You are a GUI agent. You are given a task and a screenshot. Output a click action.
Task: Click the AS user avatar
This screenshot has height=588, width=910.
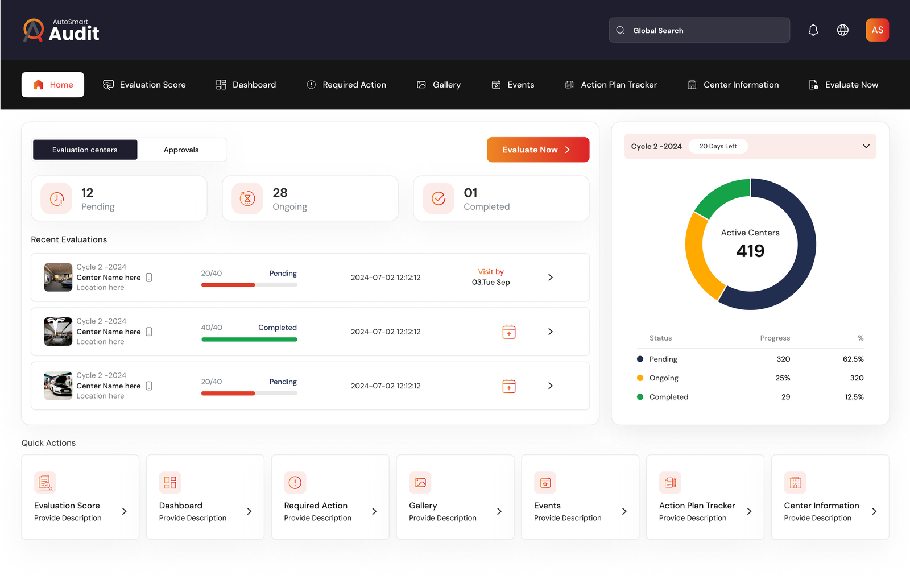tap(877, 30)
